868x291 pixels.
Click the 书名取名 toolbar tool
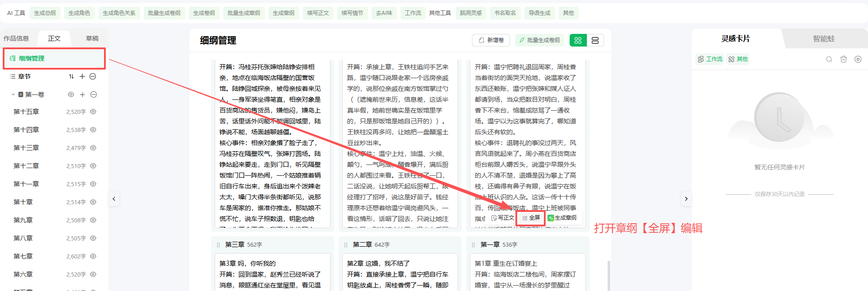coord(505,13)
